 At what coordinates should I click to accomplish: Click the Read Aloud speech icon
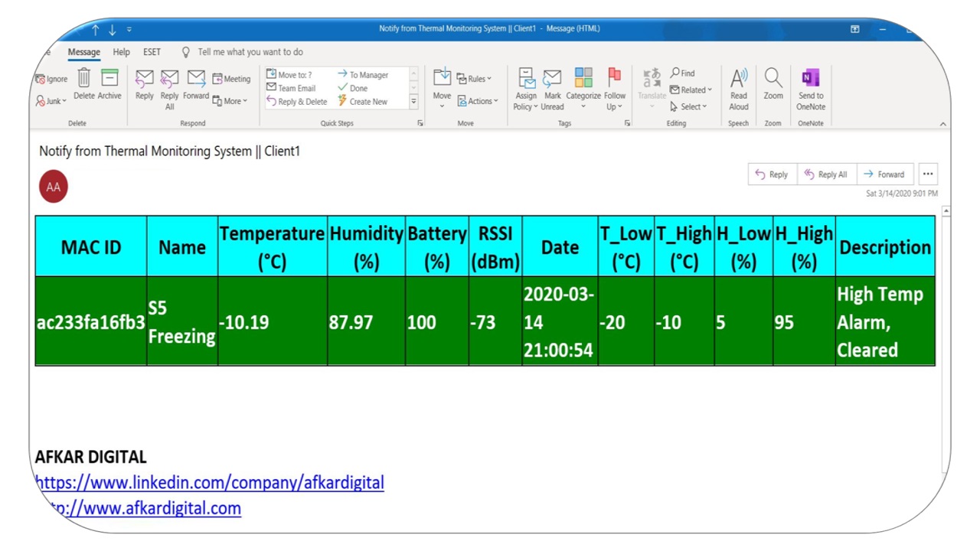pyautogui.click(x=738, y=78)
